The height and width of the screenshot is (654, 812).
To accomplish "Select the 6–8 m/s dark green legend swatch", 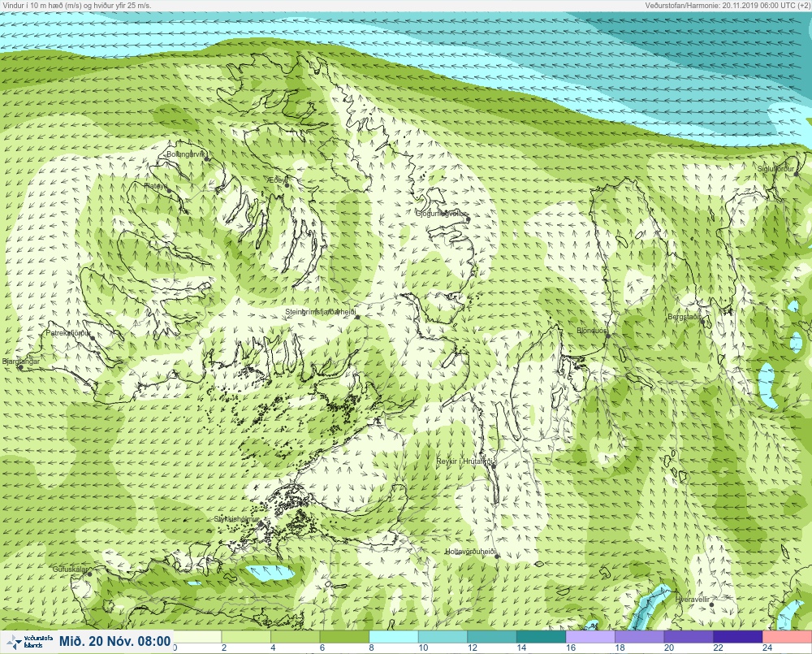I will [344, 636].
